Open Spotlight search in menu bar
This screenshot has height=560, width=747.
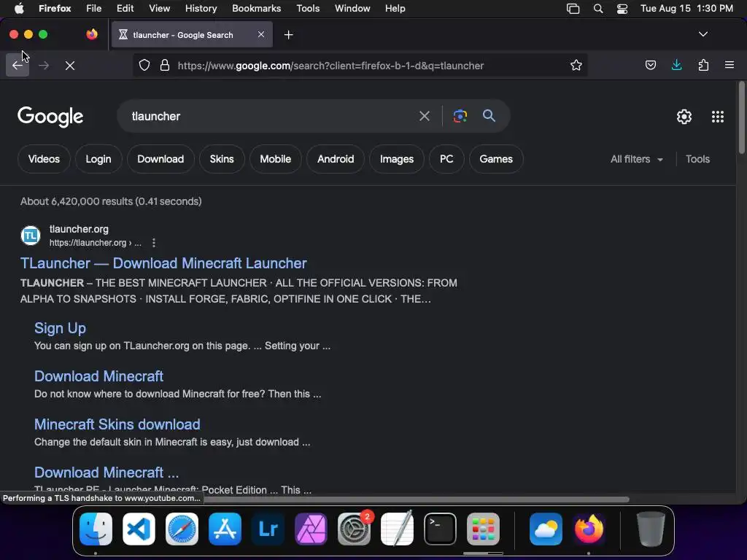point(598,9)
